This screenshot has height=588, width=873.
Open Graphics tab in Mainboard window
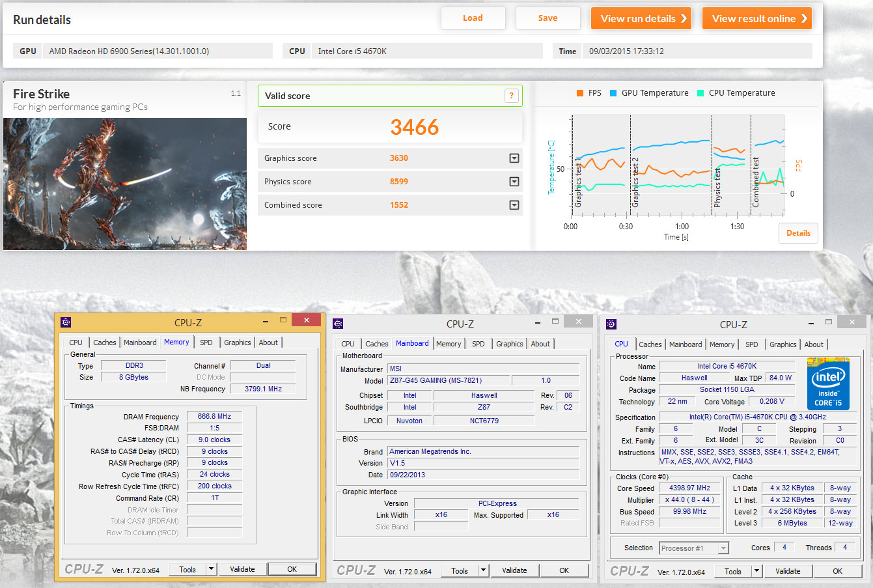(x=510, y=344)
